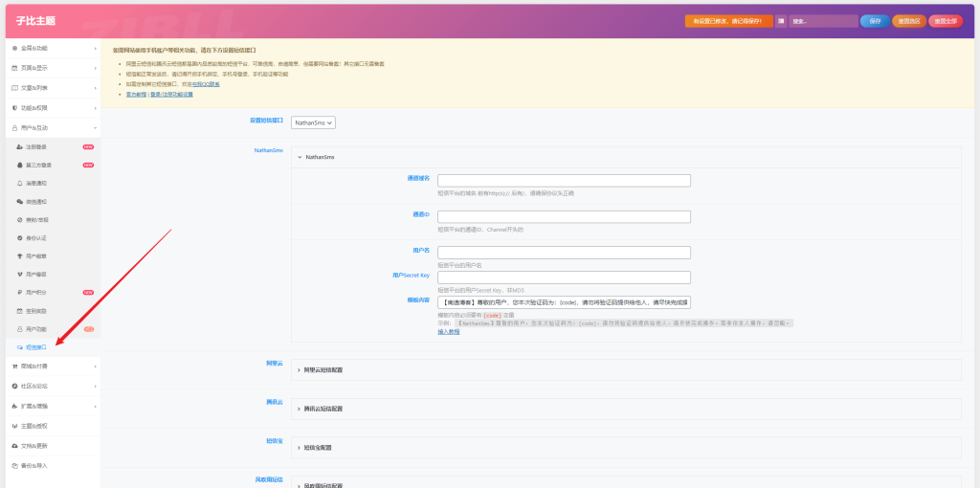The width and height of the screenshot is (980, 488).
Task: Open the 注册登录 menu item
Action: (54, 146)
